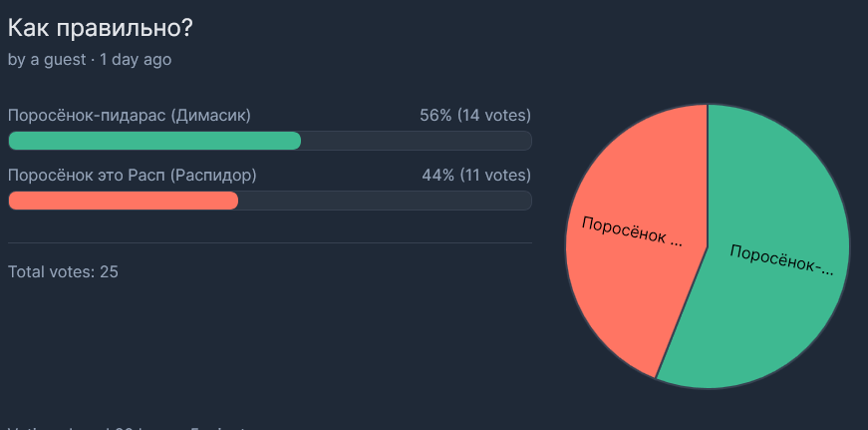The width and height of the screenshot is (868, 430).
Task: Click the word "guest" in the byline
Action: [66, 60]
